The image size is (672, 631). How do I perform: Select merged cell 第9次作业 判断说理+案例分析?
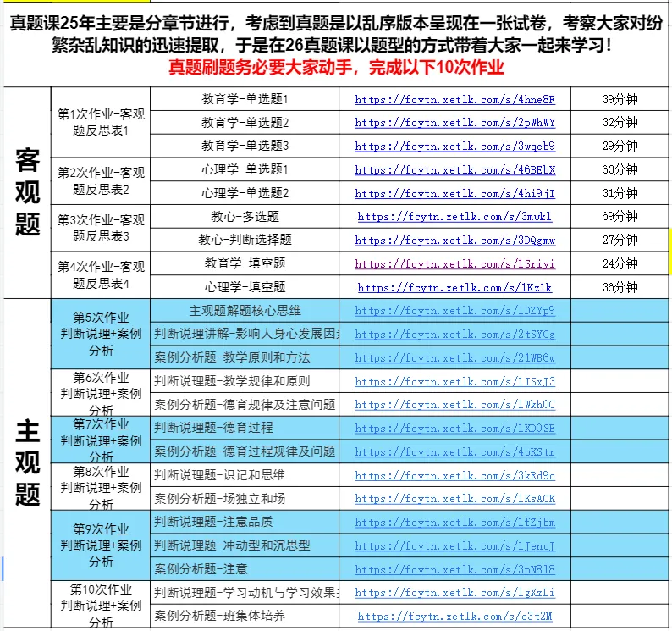click(x=101, y=545)
